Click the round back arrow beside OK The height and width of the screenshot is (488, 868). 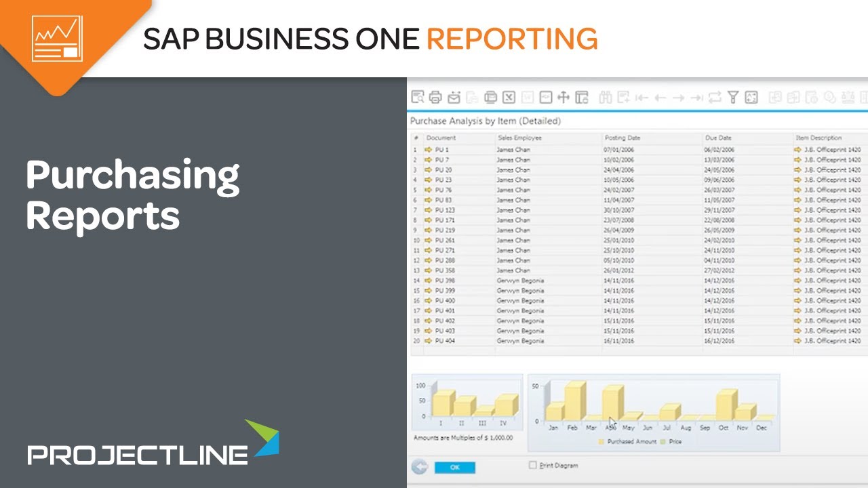(x=419, y=466)
